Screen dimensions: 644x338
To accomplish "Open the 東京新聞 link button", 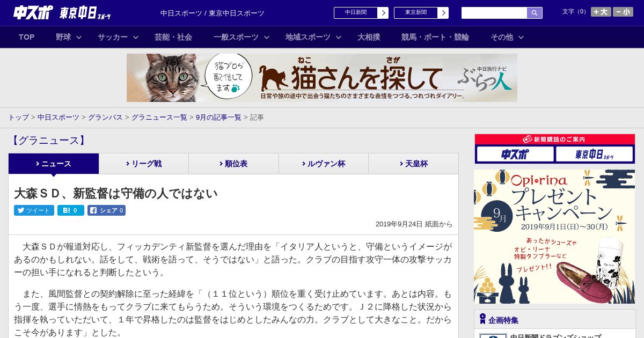I will (416, 13).
